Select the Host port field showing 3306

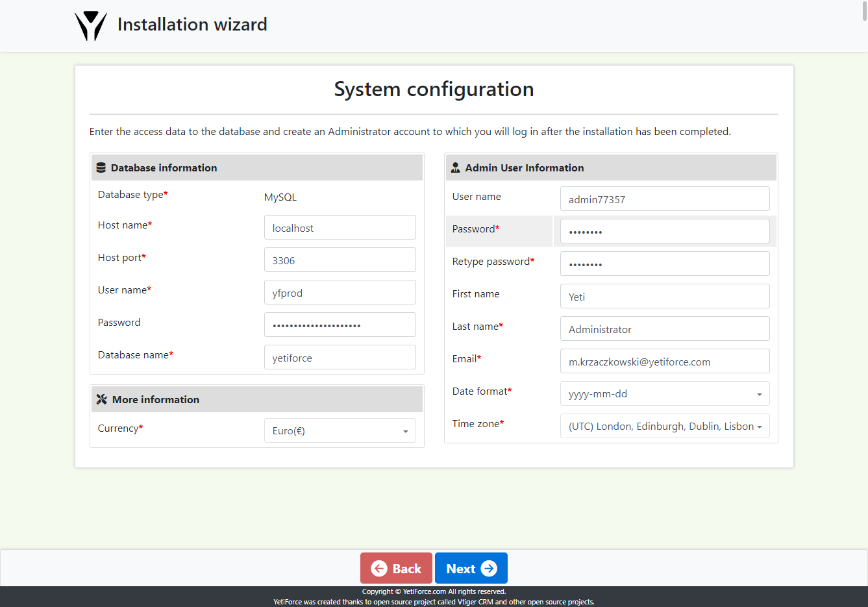pos(340,260)
